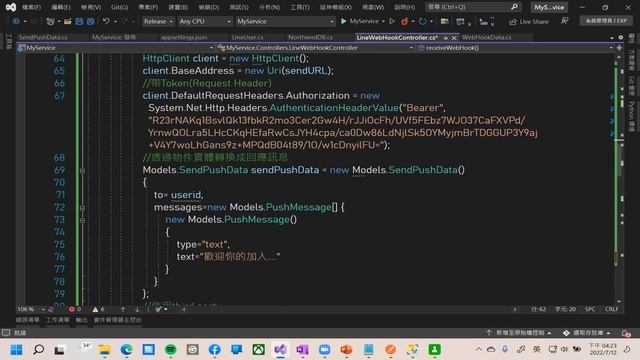Click the red error count indicator
Screen dimensions: 640x360
(75, 309)
